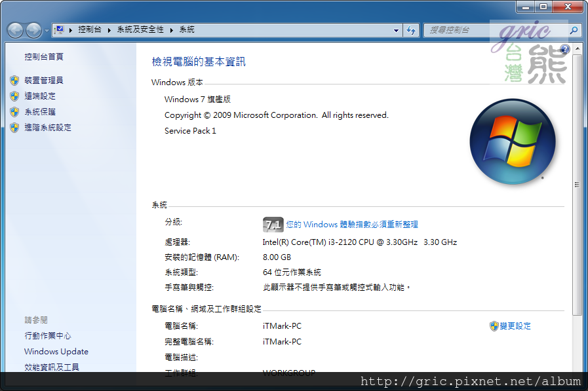Viewport: 588px width, 391px height.
Task: Open the Windows 體驗指數必須重新整理 link
Action: [x=352, y=225]
